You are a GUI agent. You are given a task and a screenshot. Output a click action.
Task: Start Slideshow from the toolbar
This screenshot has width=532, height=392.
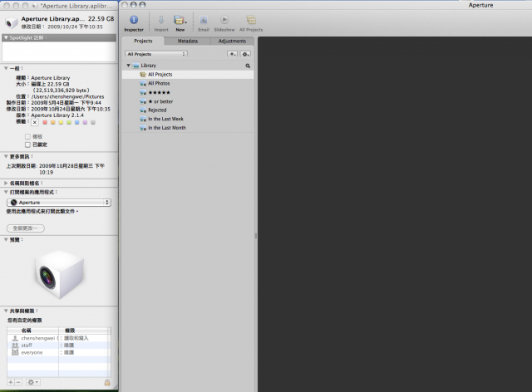[x=224, y=21]
